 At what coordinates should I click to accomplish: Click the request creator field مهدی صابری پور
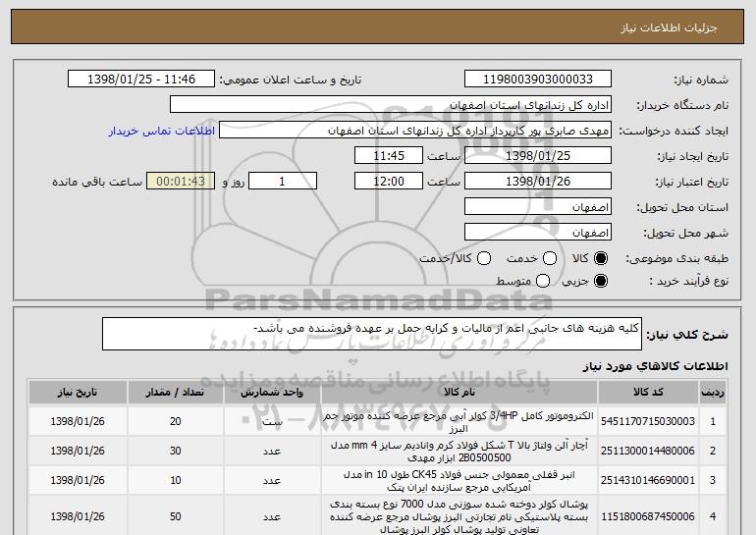415,131
